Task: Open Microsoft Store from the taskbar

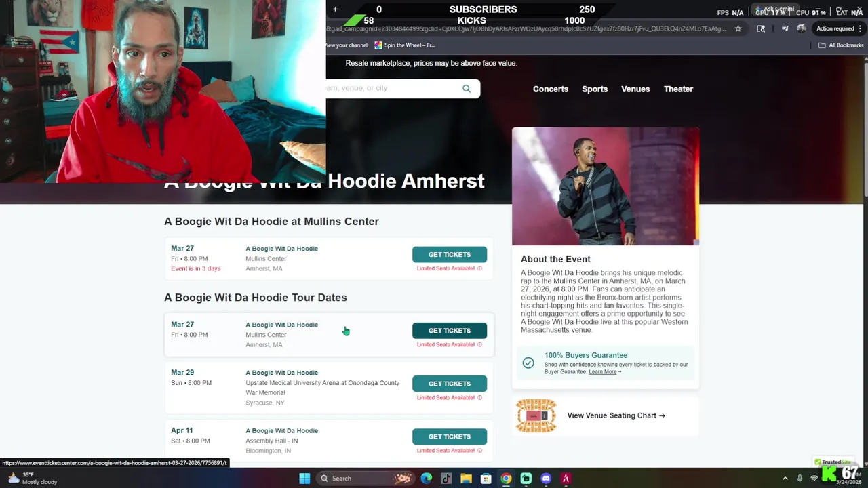Action: click(x=486, y=479)
